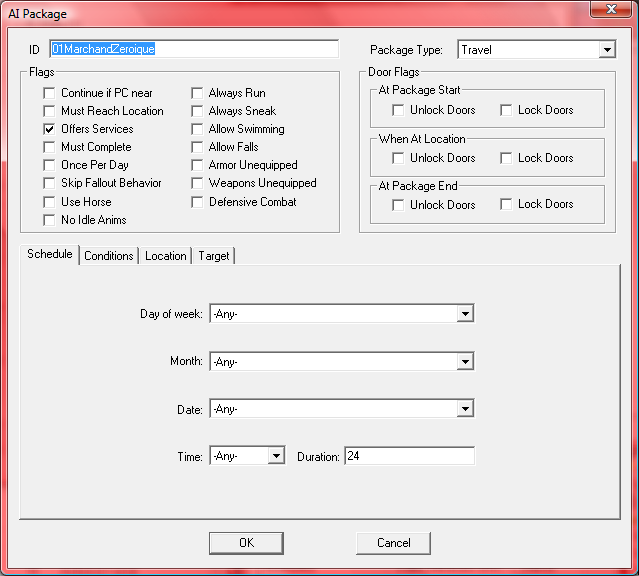Tick Lock Doors under At Package End
The height and width of the screenshot is (576, 639).
point(507,205)
